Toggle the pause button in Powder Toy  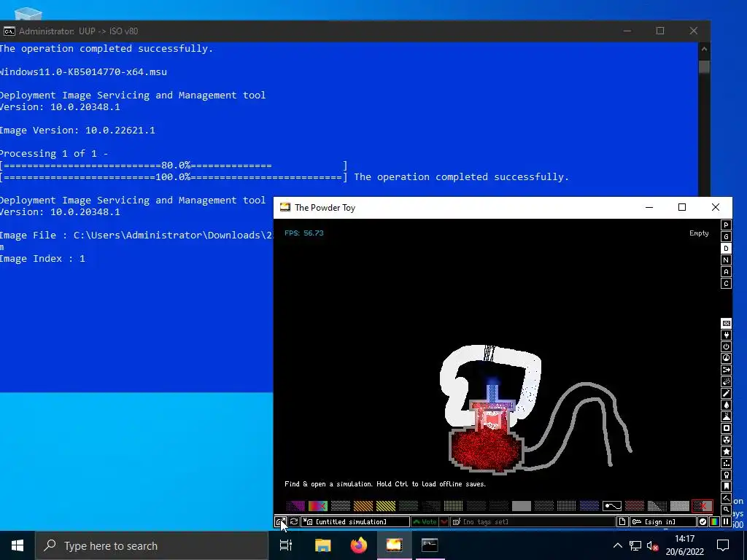726,522
